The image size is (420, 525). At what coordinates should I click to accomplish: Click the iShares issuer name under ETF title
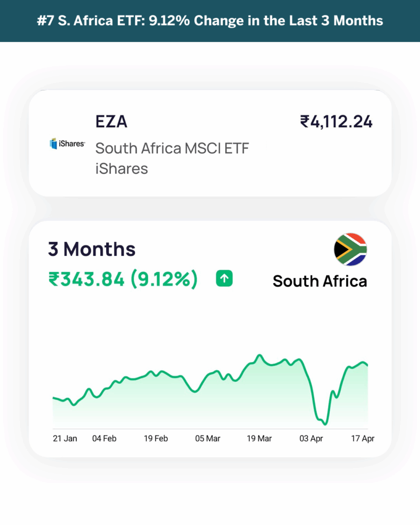pyautogui.click(x=122, y=168)
